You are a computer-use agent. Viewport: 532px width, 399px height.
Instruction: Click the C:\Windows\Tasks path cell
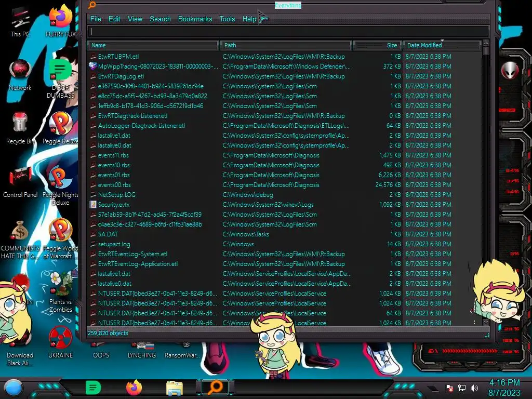point(246,234)
